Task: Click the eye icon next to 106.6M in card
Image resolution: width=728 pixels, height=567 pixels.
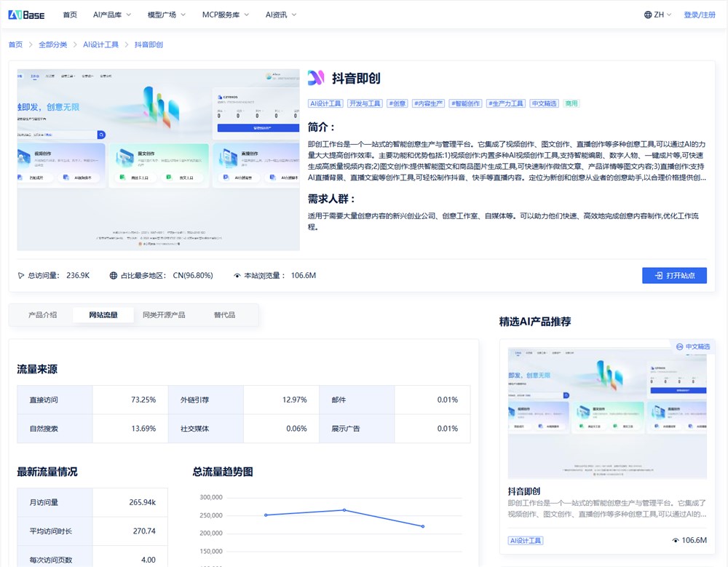Action: pos(676,541)
